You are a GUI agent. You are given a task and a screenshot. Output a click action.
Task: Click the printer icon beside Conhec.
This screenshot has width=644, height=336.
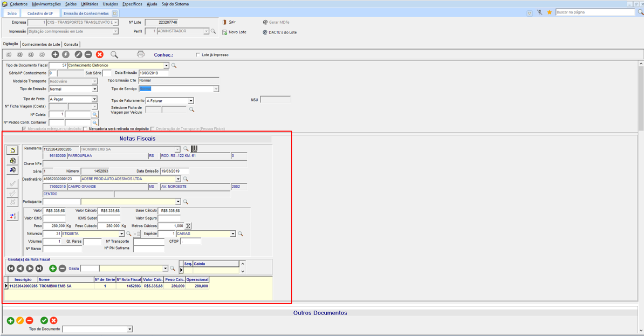coord(140,54)
